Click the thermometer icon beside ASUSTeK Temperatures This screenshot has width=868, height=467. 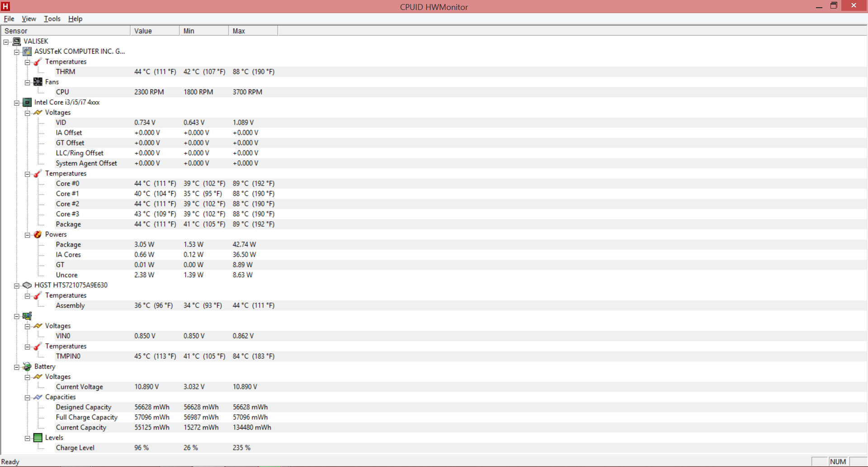click(x=38, y=61)
